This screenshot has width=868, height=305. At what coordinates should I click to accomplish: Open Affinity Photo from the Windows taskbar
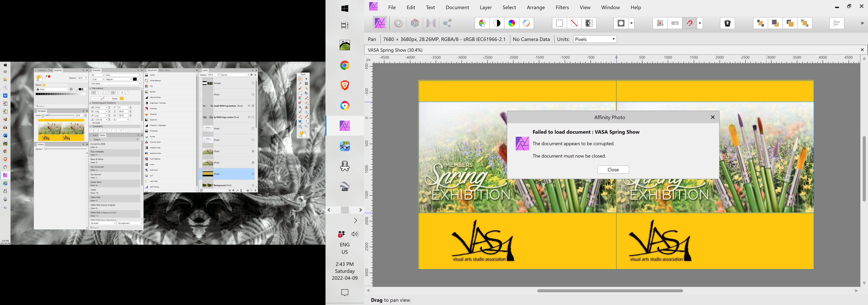coord(345,126)
